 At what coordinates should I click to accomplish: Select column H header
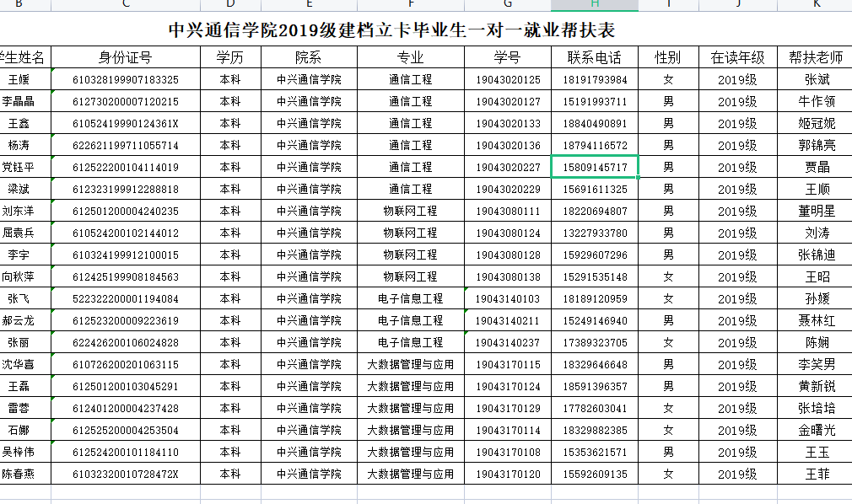coord(595,5)
